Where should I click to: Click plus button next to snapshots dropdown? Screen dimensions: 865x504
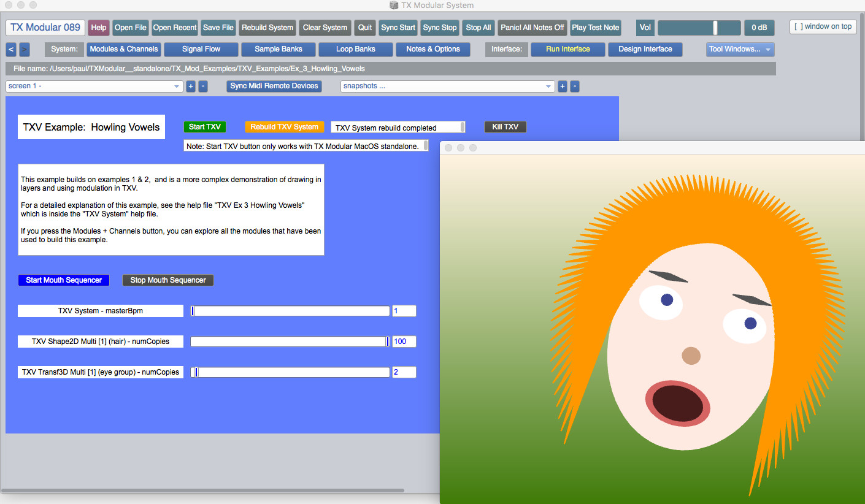pyautogui.click(x=563, y=86)
